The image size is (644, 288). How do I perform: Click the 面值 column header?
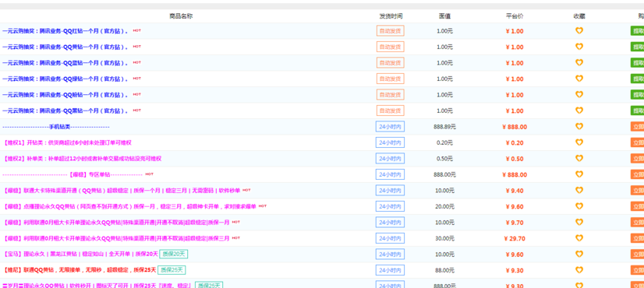[x=445, y=16]
